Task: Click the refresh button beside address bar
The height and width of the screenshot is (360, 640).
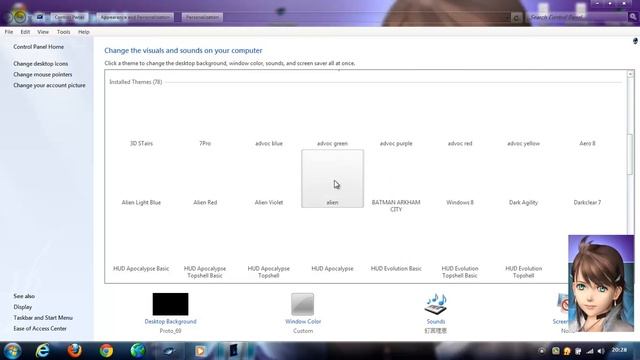Action: [516, 18]
